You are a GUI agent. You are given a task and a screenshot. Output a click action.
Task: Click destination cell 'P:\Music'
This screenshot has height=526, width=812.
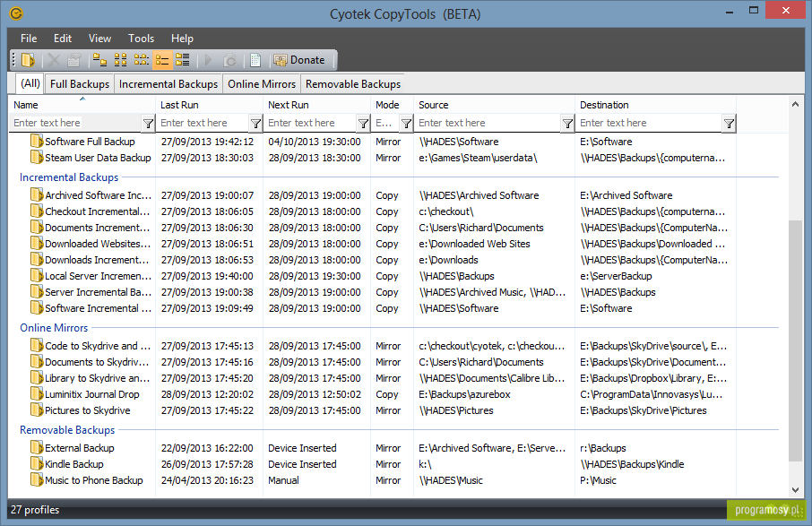(598, 480)
